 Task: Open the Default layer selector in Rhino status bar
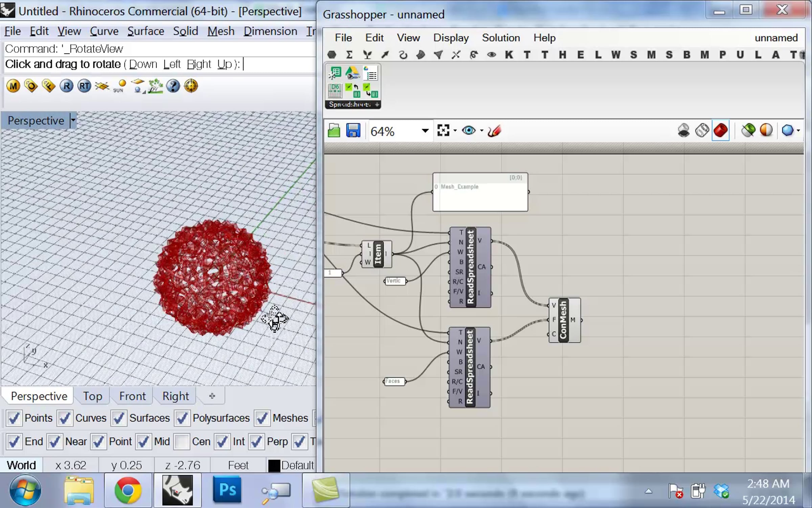pos(291,466)
